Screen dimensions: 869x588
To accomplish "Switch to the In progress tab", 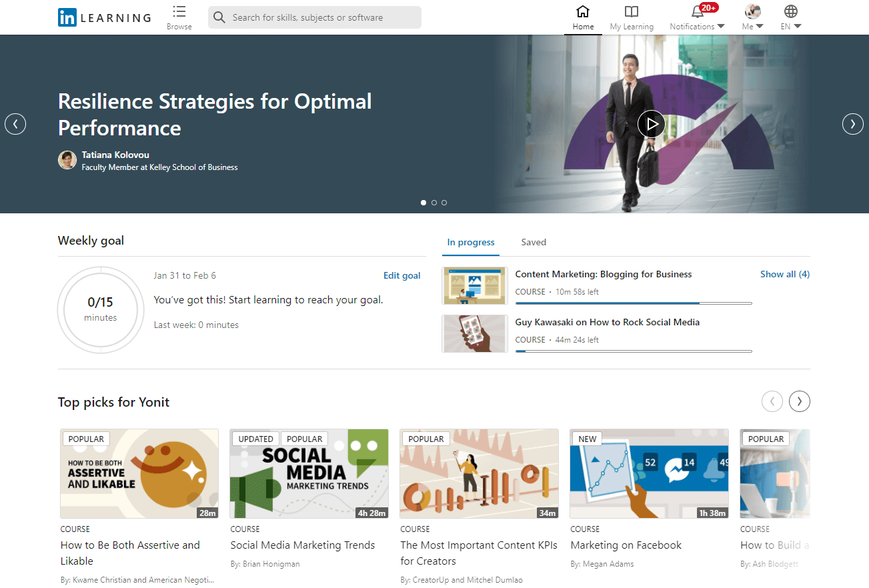I will pos(471,242).
